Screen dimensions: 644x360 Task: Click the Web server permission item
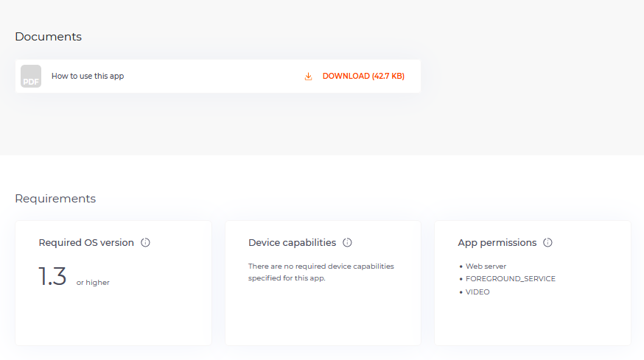point(486,267)
